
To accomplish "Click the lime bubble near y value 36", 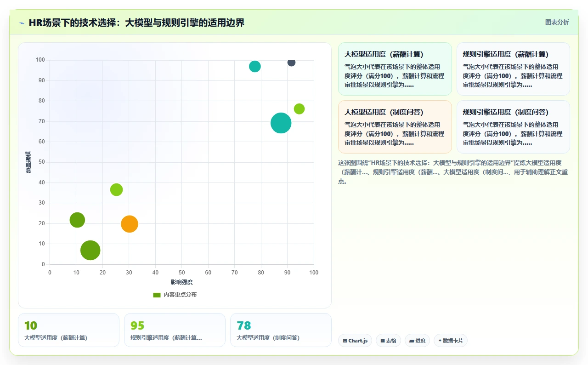I will pyautogui.click(x=117, y=190).
